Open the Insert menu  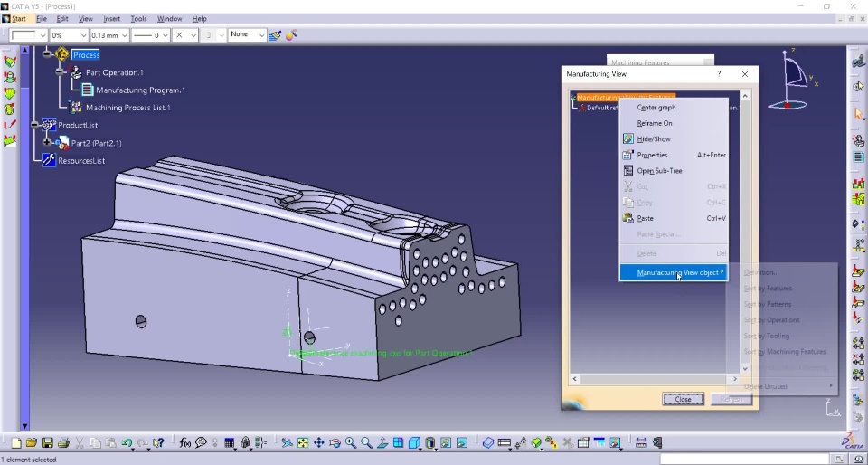(111, 19)
